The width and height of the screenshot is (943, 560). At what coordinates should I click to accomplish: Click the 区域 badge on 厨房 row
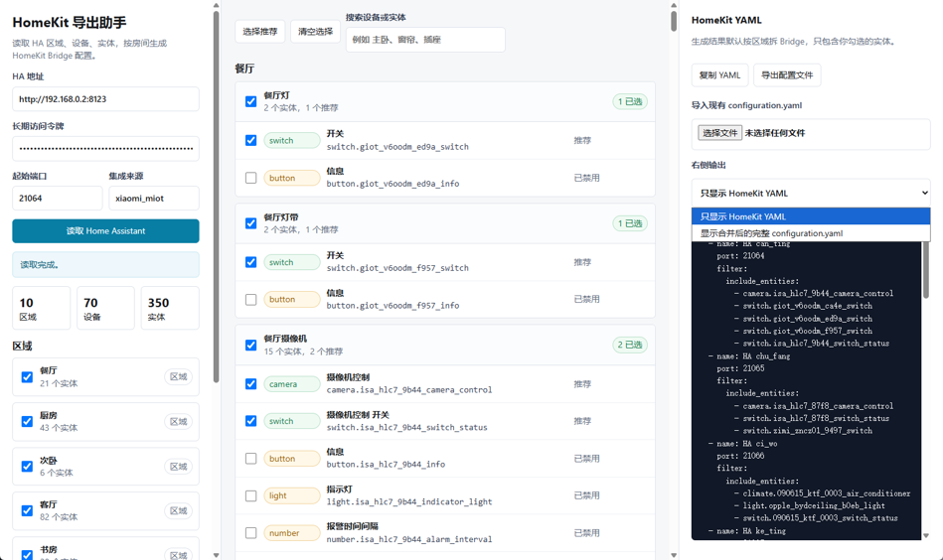[178, 422]
